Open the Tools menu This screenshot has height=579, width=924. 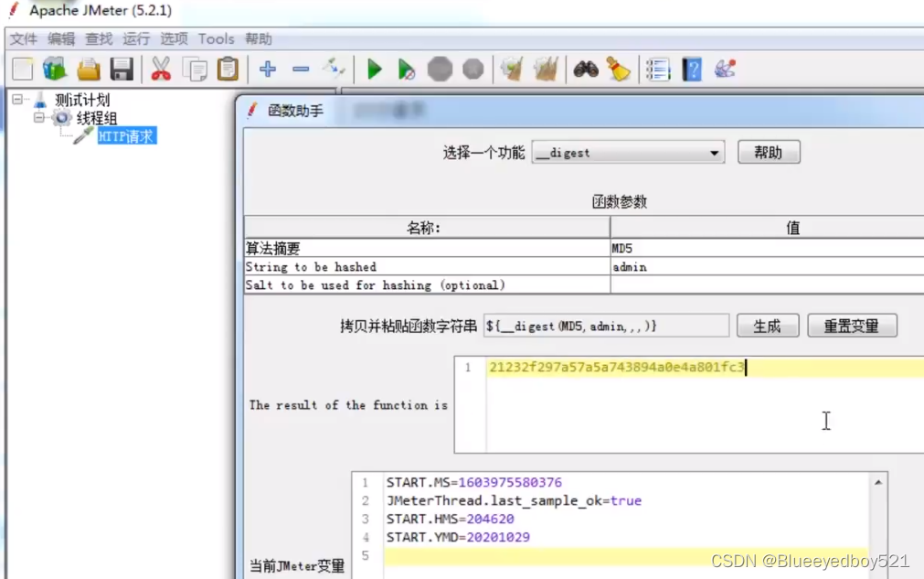click(216, 39)
